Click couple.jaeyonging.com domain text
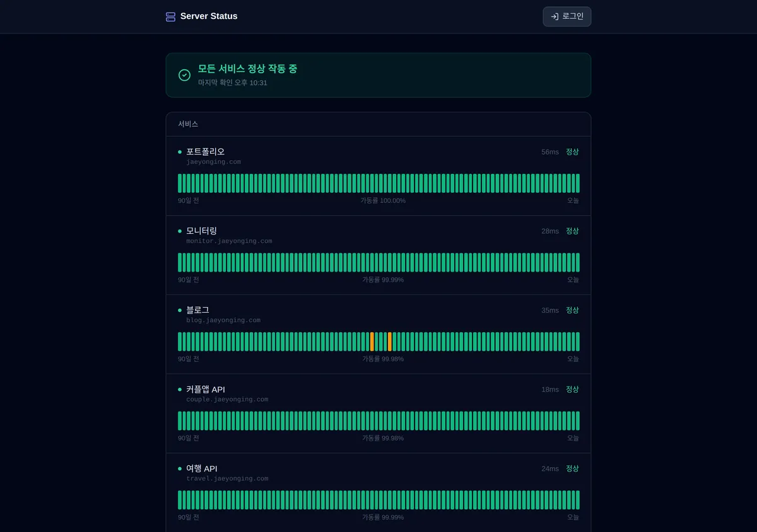Viewport: 757px width, 532px height. tap(227, 400)
